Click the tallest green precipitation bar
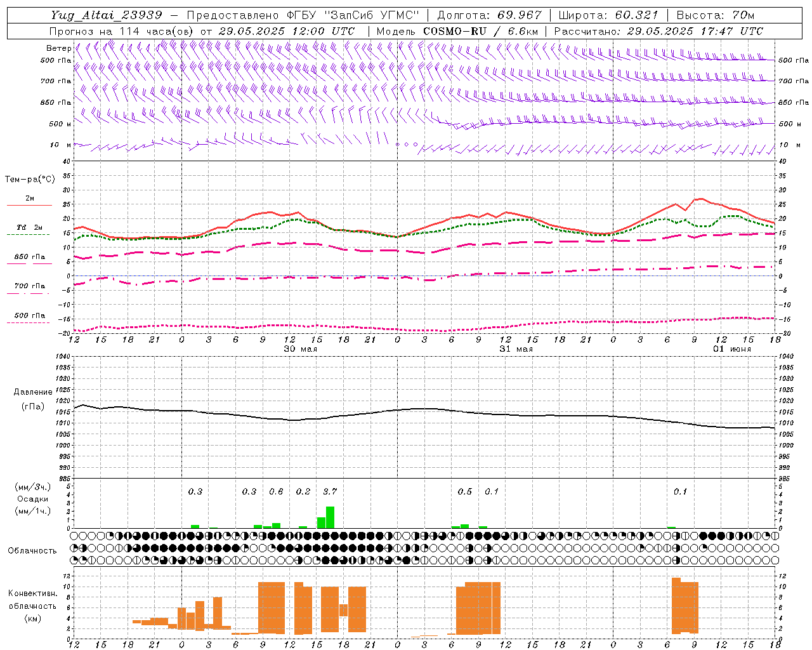812x650 pixels. [x=330, y=517]
